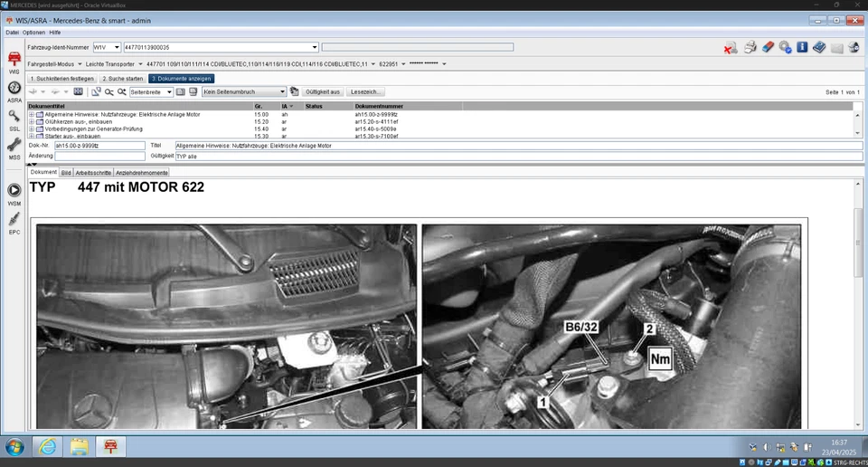Screen dimensions: 868x467
Task: Click the printer icon
Action: [x=750, y=48]
